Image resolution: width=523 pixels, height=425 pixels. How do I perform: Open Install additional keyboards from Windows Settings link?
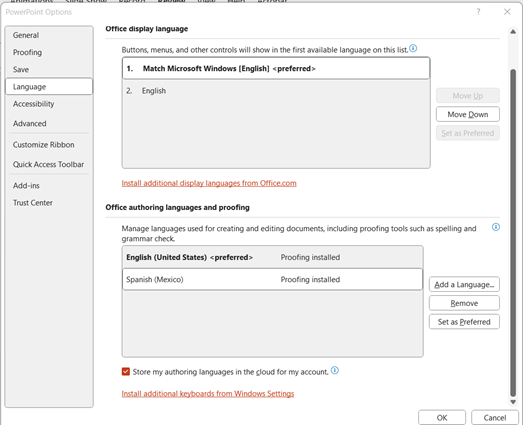tap(208, 394)
